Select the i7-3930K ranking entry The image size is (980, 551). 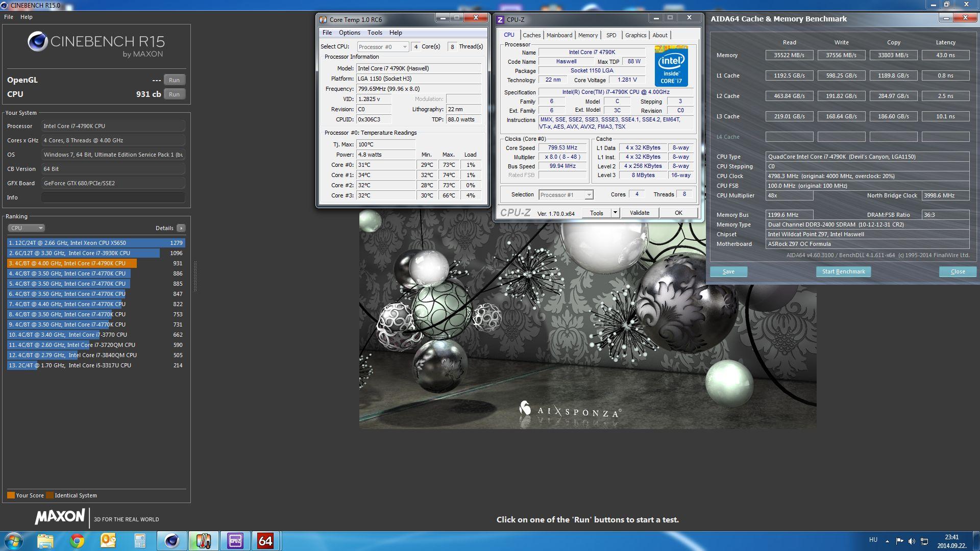[x=96, y=253]
